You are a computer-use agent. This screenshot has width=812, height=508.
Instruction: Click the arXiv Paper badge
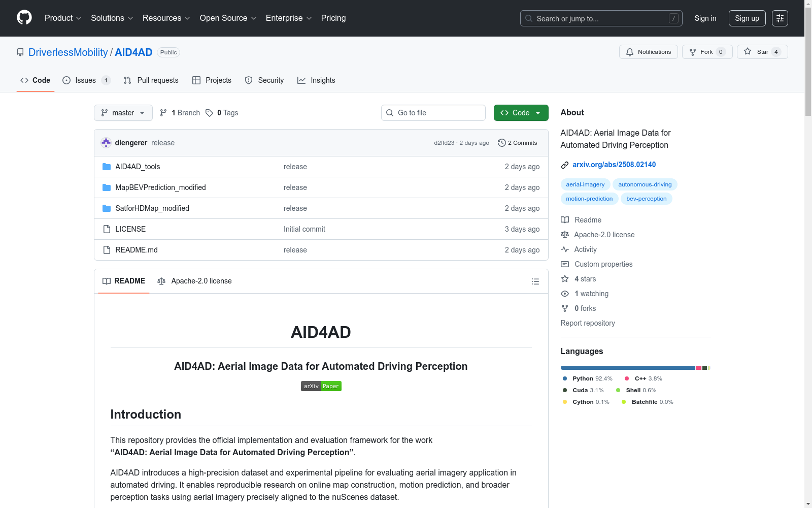coord(321,386)
